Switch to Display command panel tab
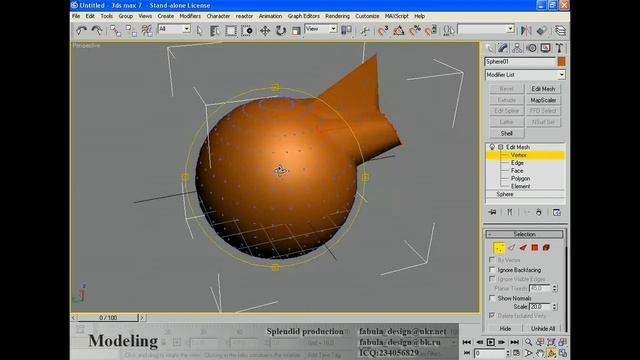This screenshot has height=360, width=640. click(x=545, y=48)
